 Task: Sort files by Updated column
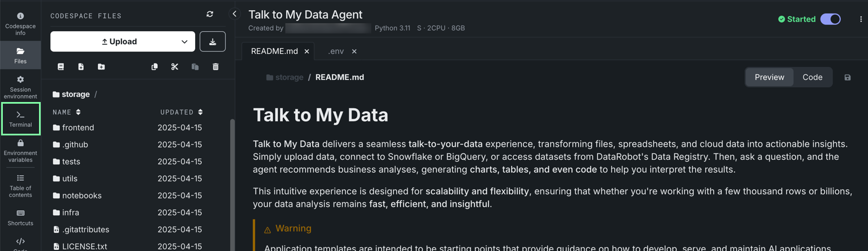pyautogui.click(x=181, y=112)
